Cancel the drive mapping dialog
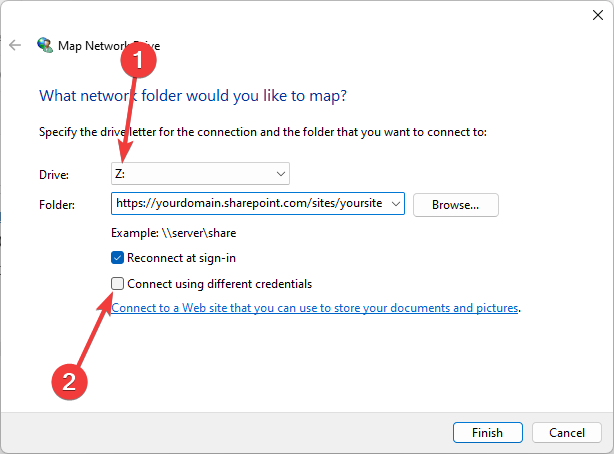The width and height of the screenshot is (614, 454). tap(566, 432)
